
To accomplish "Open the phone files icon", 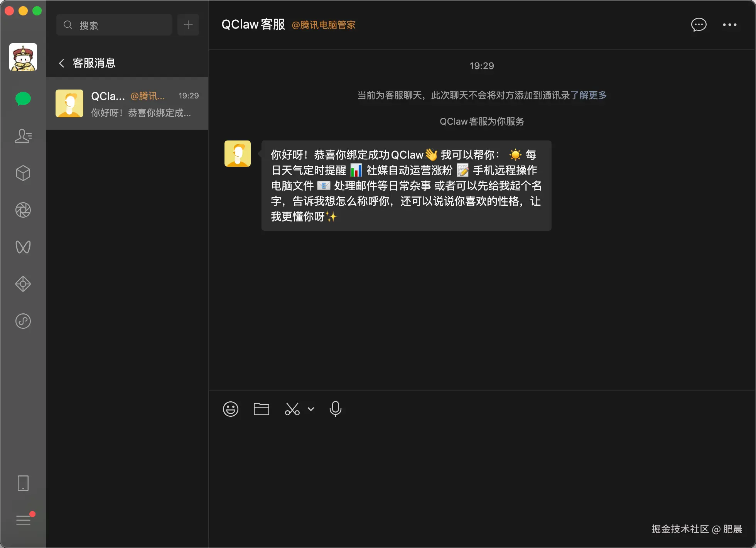I will 23,483.
